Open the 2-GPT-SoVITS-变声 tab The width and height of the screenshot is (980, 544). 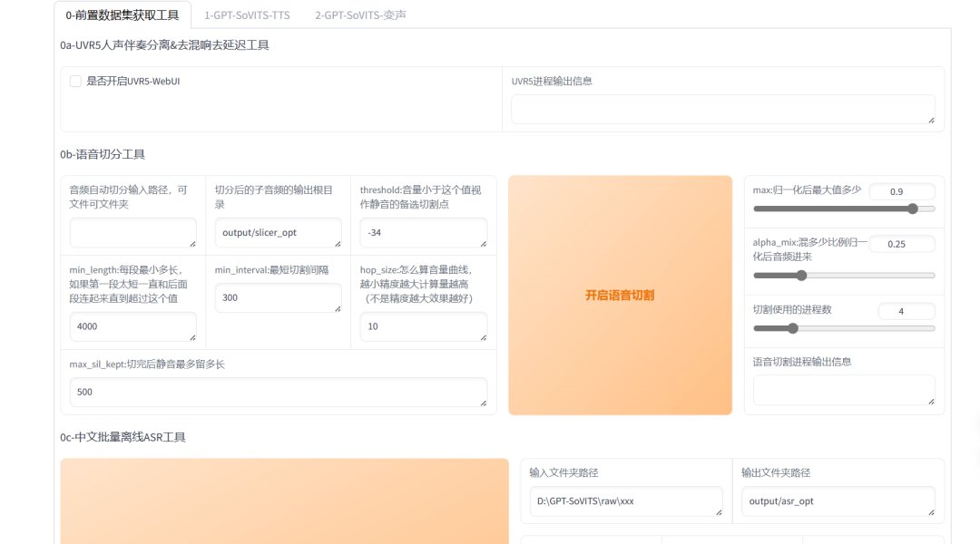360,15
